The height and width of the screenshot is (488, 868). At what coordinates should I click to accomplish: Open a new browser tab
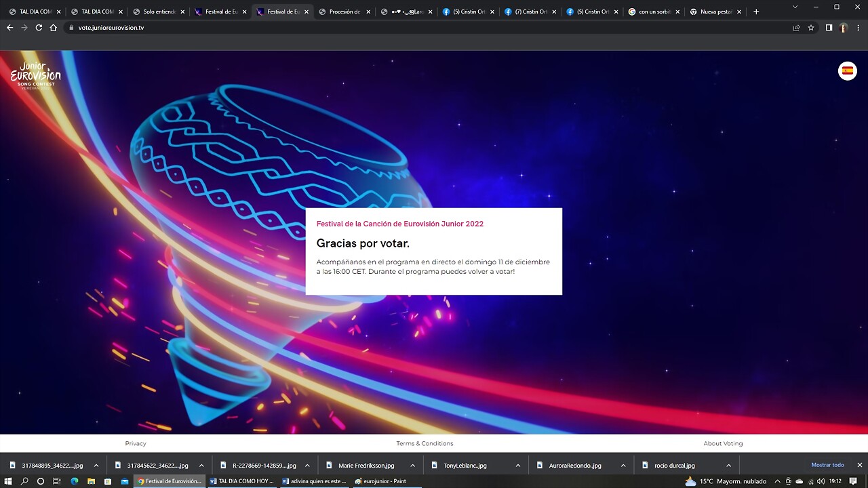pos(756,12)
